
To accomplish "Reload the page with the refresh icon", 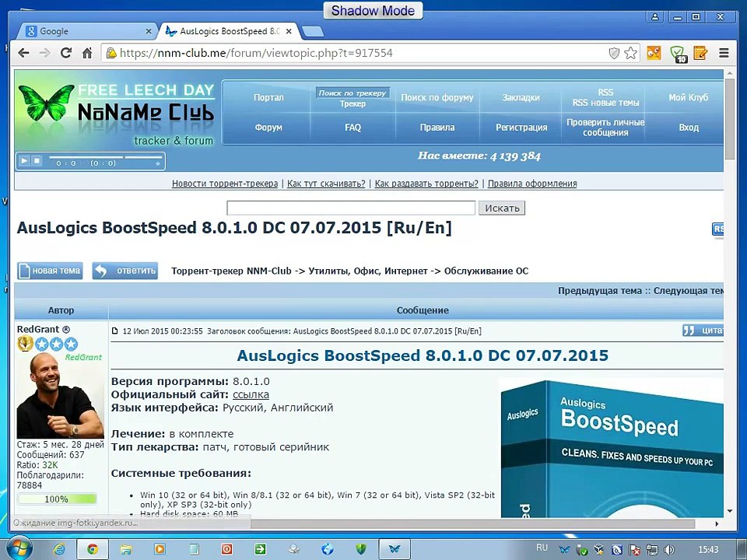I will pos(65,53).
